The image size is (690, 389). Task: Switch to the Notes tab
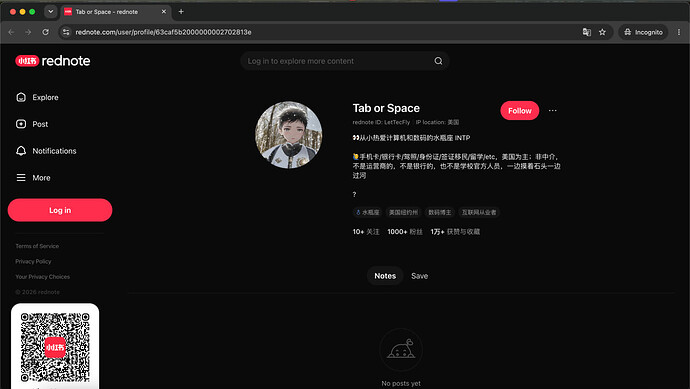click(x=385, y=276)
